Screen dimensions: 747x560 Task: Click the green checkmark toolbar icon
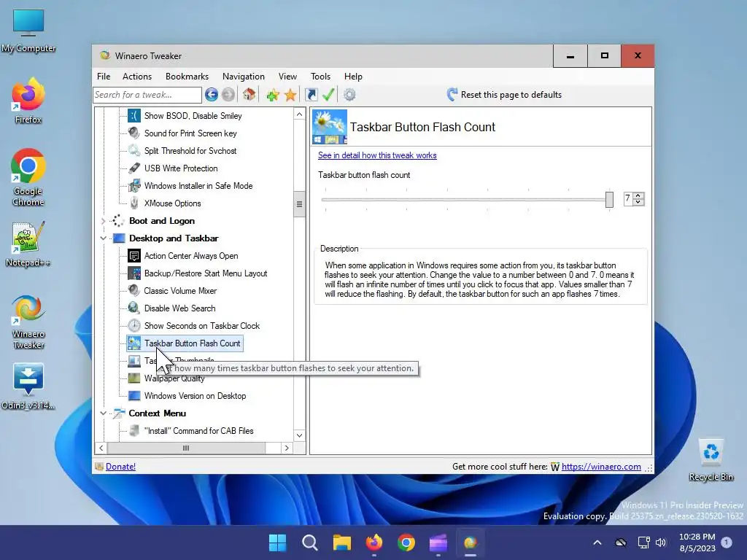click(x=328, y=94)
